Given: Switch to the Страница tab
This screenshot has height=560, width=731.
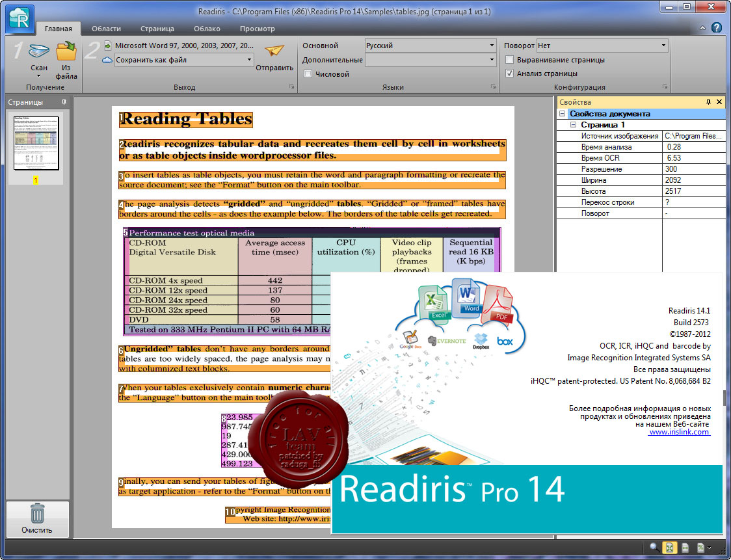Looking at the screenshot, I should 157,29.
